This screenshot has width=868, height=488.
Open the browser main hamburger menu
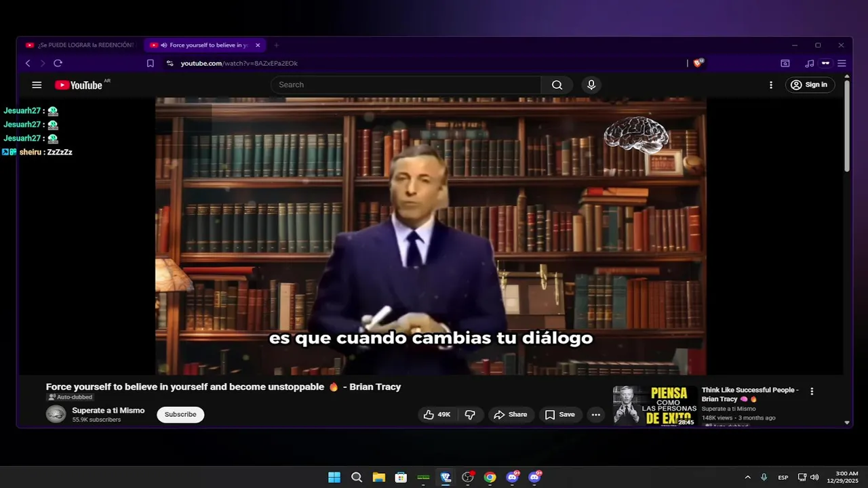point(842,63)
